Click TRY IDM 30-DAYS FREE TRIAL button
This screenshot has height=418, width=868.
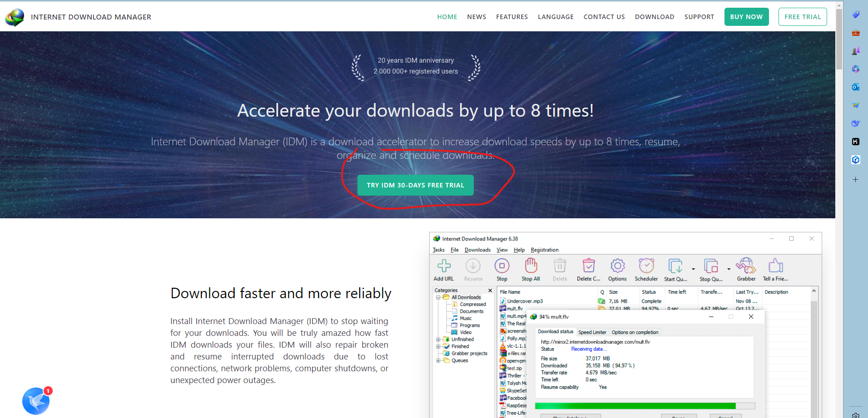416,185
